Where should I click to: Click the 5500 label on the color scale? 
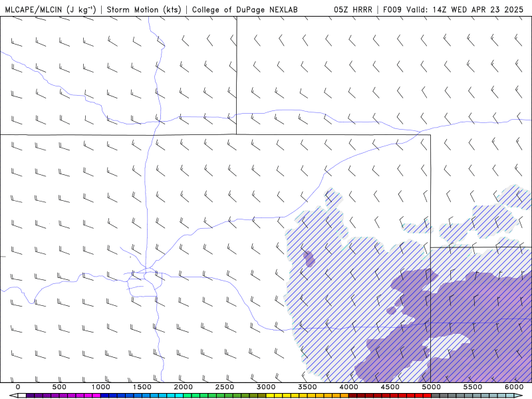click(473, 387)
